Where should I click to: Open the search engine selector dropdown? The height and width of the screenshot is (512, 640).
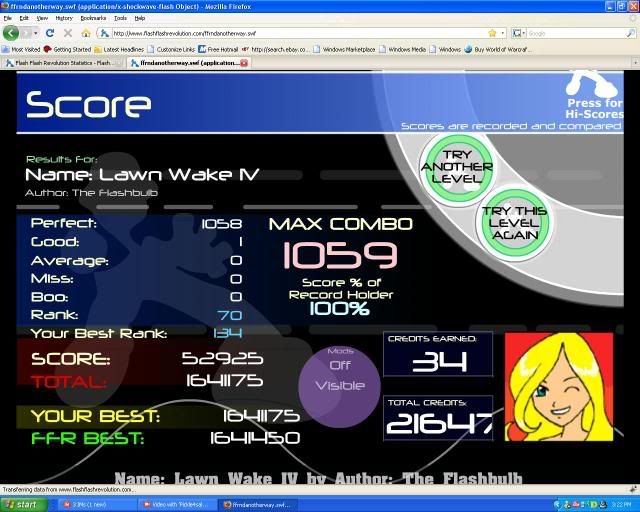coord(517,33)
